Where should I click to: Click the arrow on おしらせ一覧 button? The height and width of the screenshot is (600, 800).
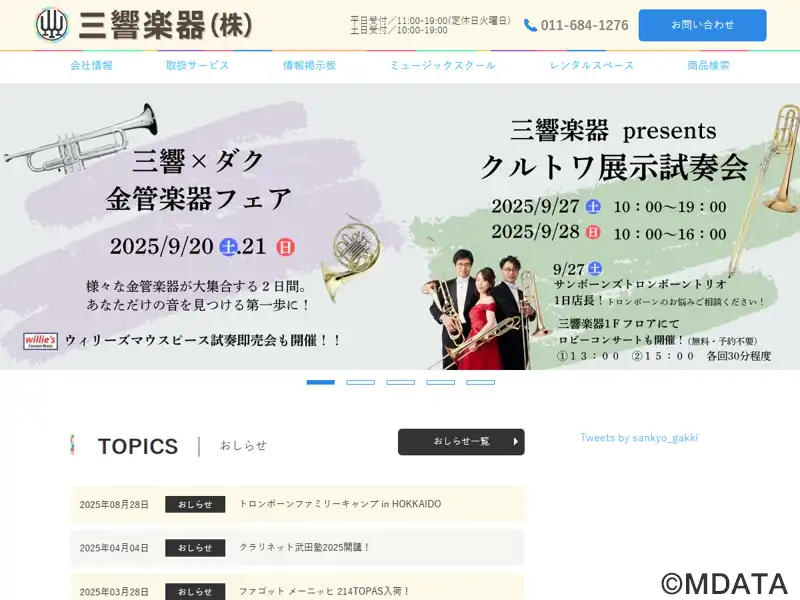coord(515,442)
